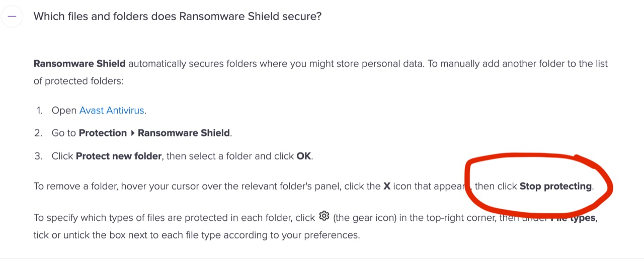The width and height of the screenshot is (644, 264).
Task: Click list number 2 beside Go to
Action: pyautogui.click(x=39, y=133)
